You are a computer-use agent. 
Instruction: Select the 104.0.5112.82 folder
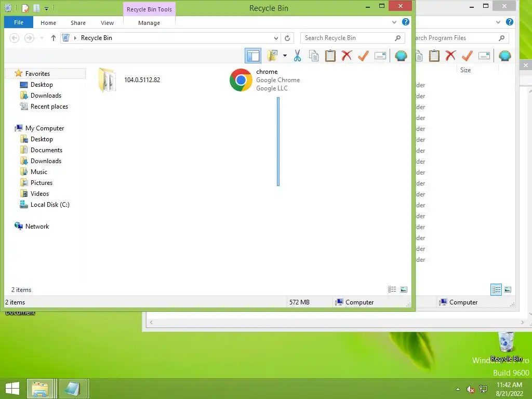(129, 79)
